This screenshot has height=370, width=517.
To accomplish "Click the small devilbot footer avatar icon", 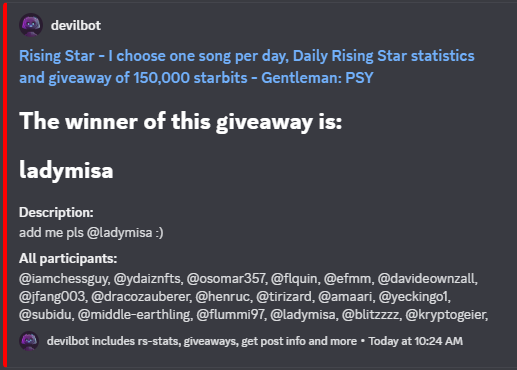I will tap(29, 341).
